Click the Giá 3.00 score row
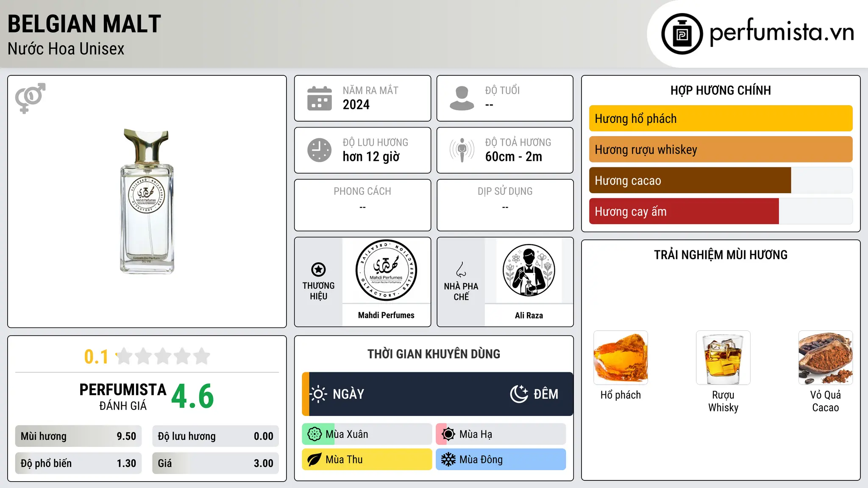This screenshot has height=488, width=868. [x=216, y=463]
